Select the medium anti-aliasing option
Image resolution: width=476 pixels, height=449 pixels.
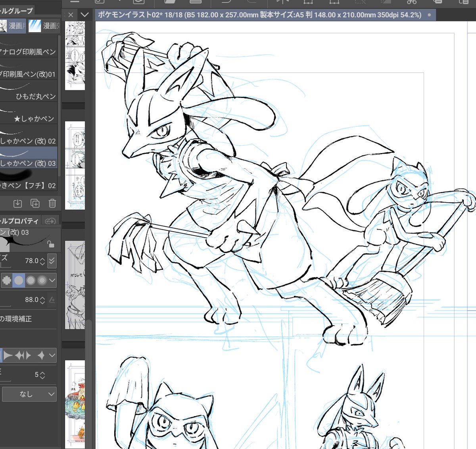coord(31,280)
